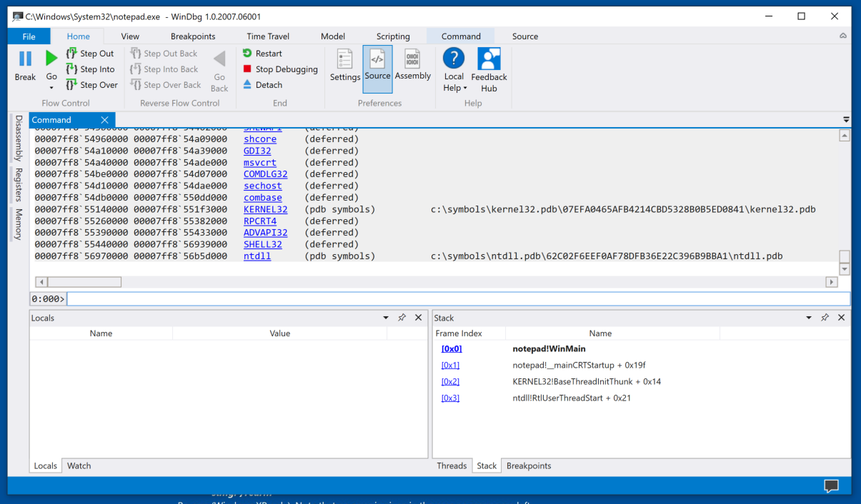
Task: Open the Settings preferences icon
Action: pos(345,60)
